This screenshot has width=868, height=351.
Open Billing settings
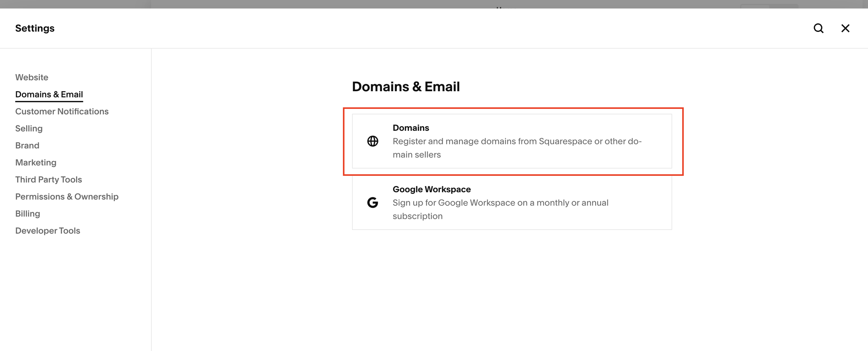click(27, 214)
